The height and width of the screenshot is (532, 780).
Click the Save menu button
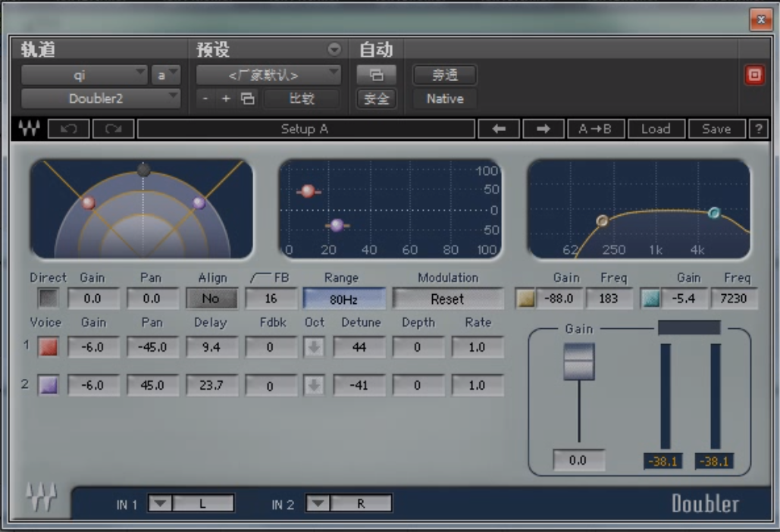coord(716,129)
